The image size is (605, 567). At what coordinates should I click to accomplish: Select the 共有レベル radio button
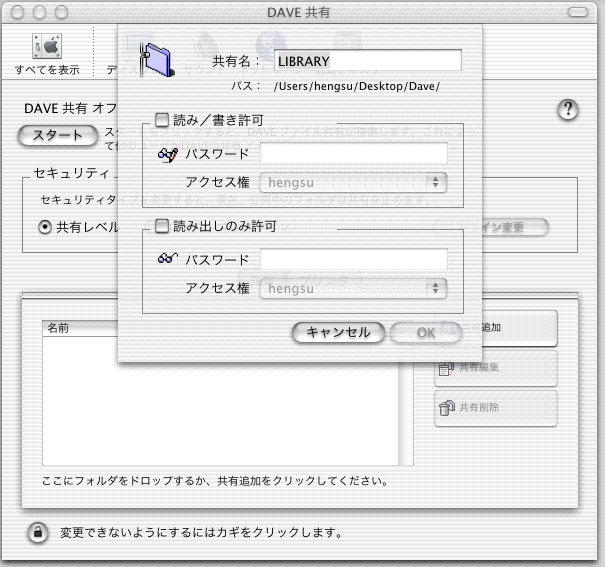click(x=45, y=227)
